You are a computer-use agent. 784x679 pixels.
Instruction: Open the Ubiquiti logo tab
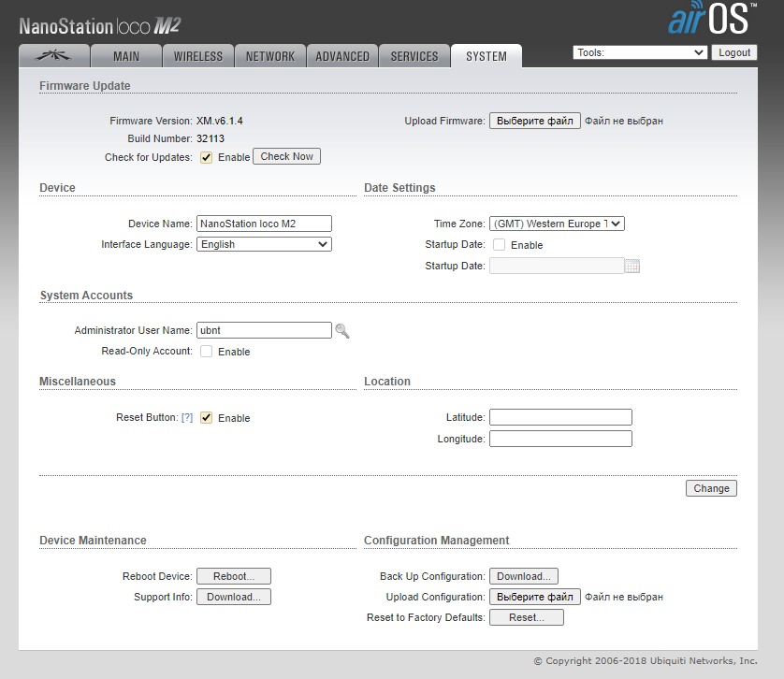[54, 55]
